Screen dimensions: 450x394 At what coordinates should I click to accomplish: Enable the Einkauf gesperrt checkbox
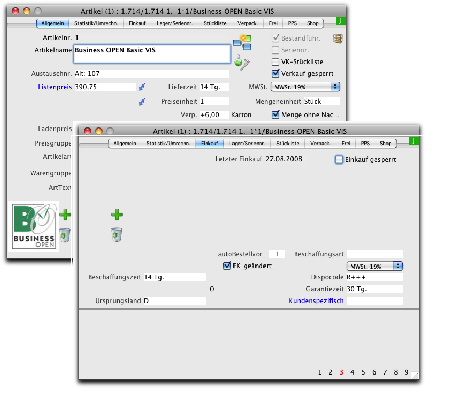click(338, 160)
